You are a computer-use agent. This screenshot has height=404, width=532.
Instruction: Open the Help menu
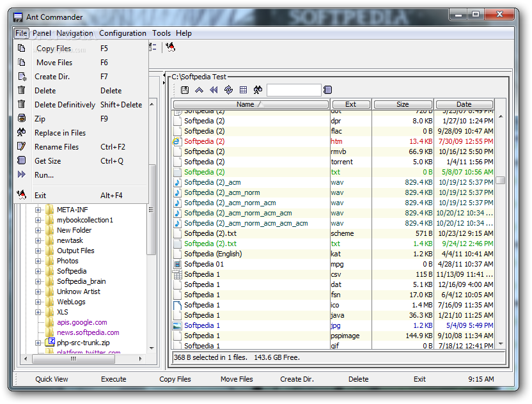(184, 33)
